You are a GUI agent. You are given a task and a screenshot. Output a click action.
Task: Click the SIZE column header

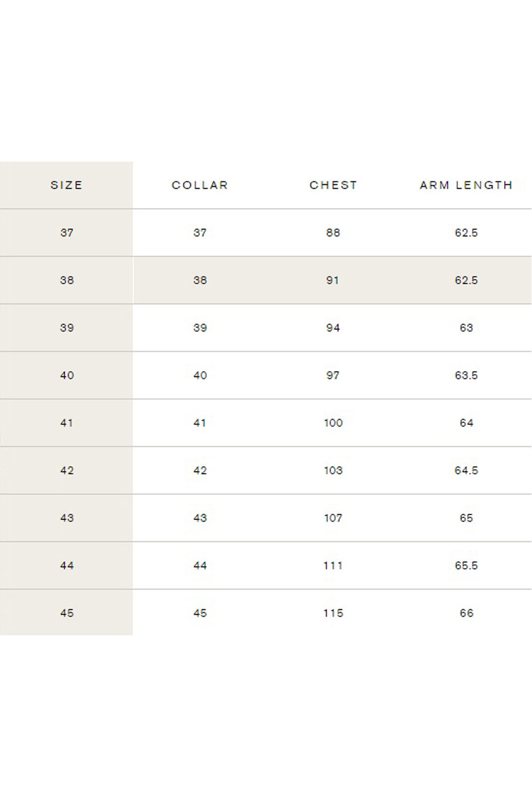click(x=66, y=185)
